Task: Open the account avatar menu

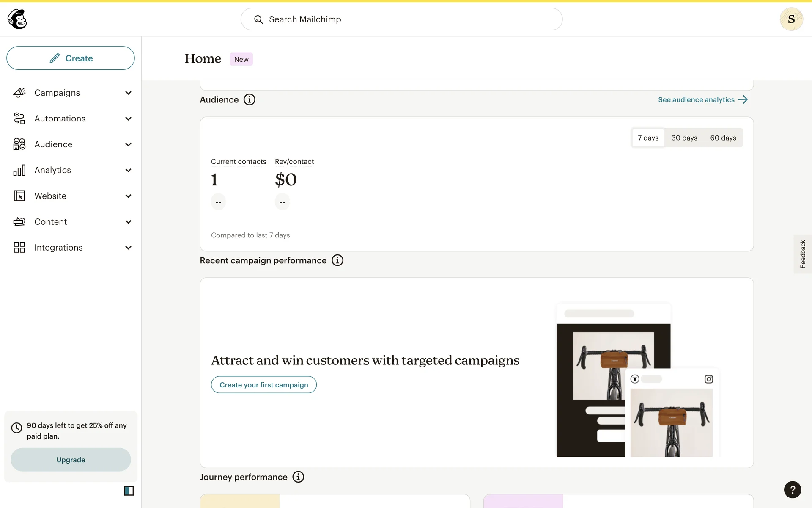Action: pos(791,19)
